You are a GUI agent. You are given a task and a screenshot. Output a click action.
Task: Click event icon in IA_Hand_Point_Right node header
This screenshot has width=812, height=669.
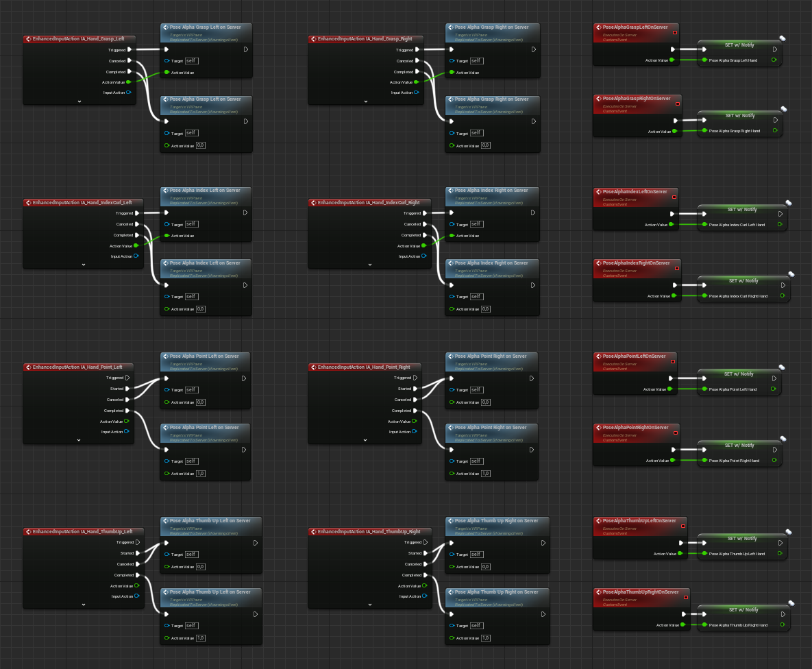[x=313, y=367]
